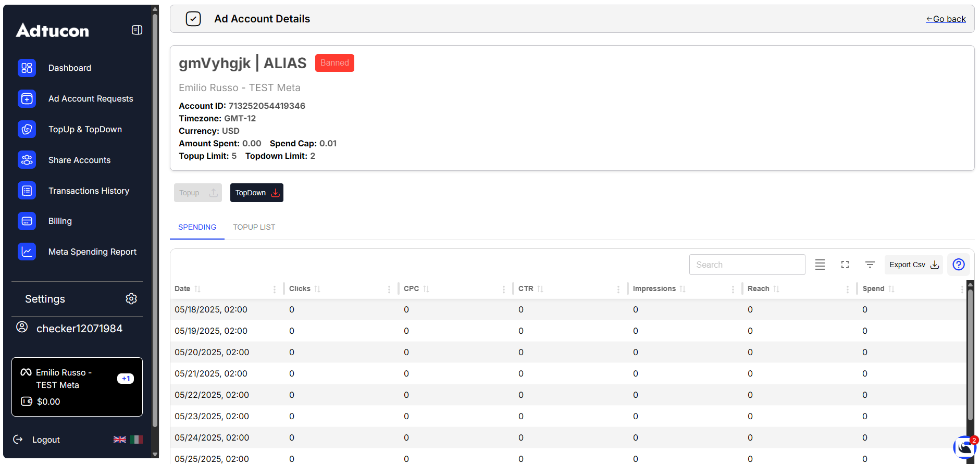
Task: Open the Settings gear icon
Action: click(131, 298)
